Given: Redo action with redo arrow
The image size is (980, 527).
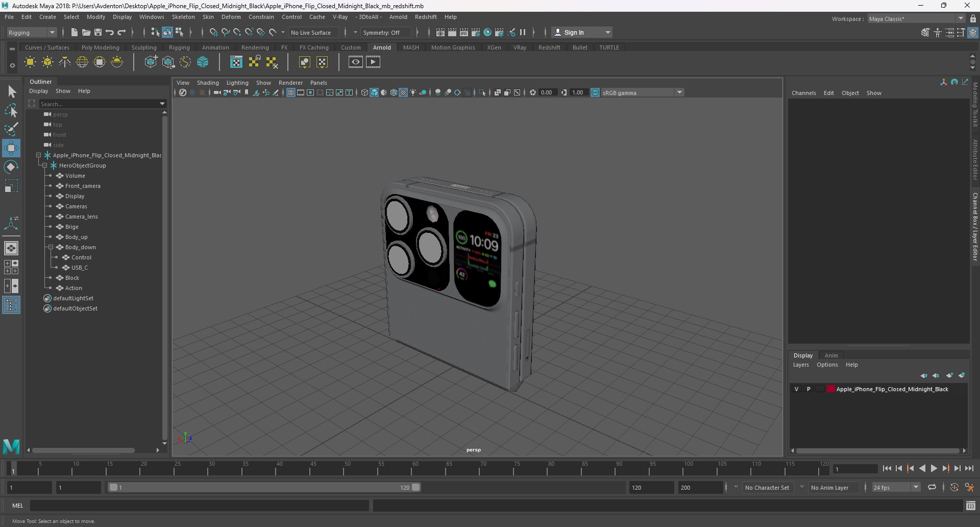Looking at the screenshot, I should click(x=121, y=32).
